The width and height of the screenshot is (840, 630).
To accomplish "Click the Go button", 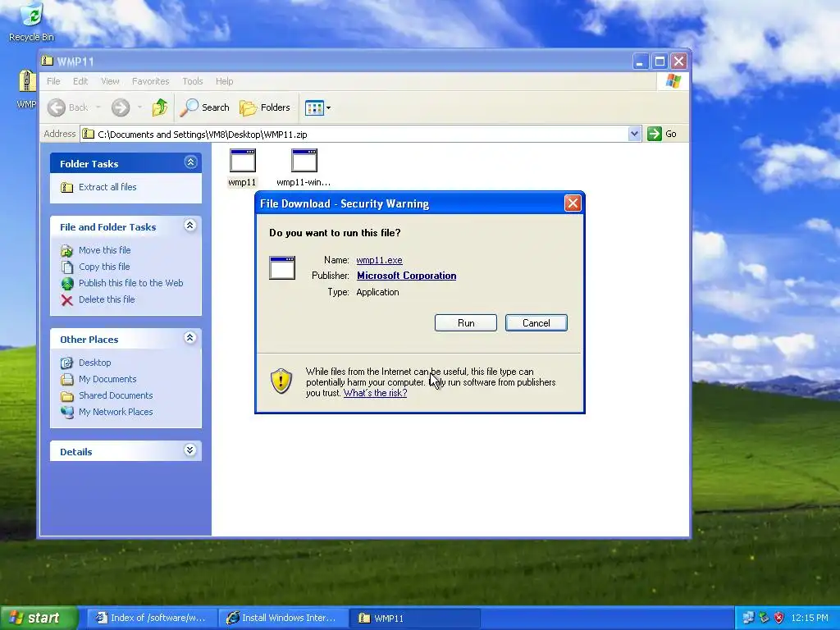I will click(x=662, y=134).
